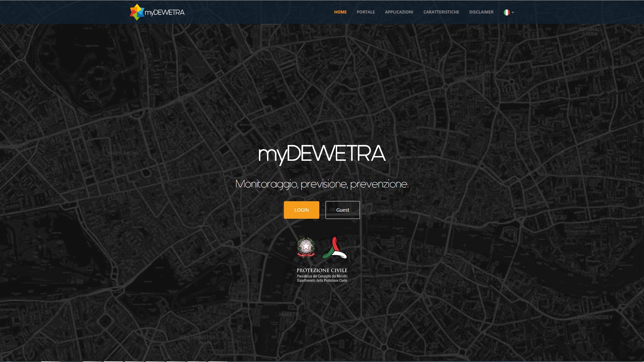
Task: Select CARATTERISTICHE in the navigation bar
Action: click(441, 12)
